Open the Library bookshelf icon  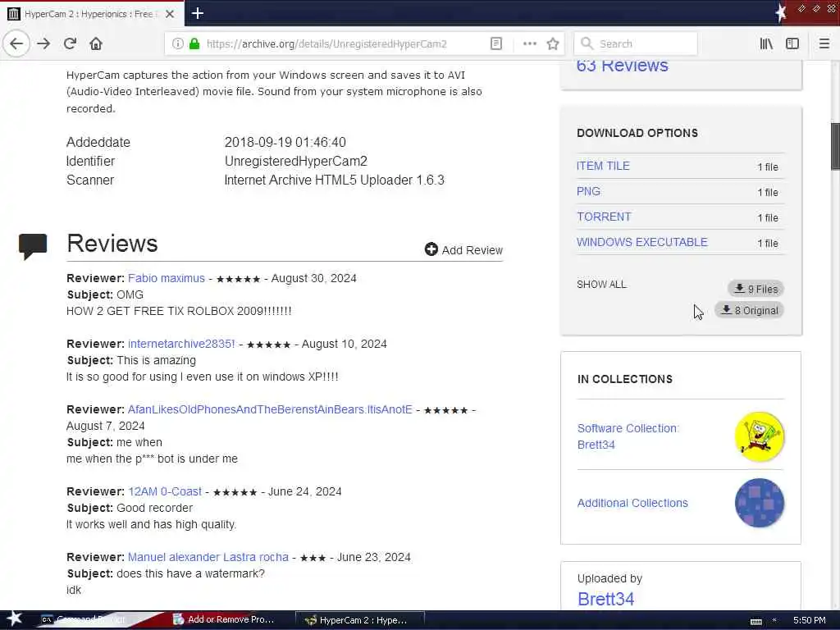766,44
